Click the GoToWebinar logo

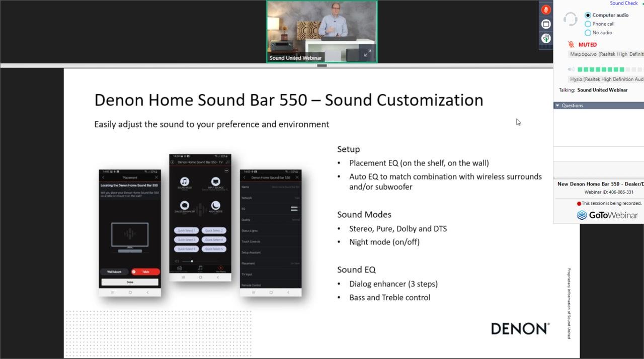click(607, 215)
